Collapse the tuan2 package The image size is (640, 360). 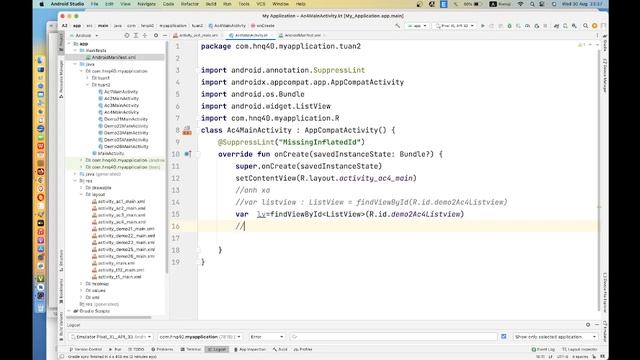(x=88, y=84)
